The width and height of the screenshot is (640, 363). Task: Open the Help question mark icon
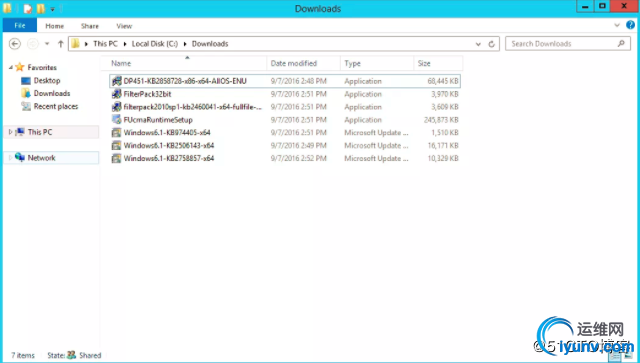[x=630, y=25]
